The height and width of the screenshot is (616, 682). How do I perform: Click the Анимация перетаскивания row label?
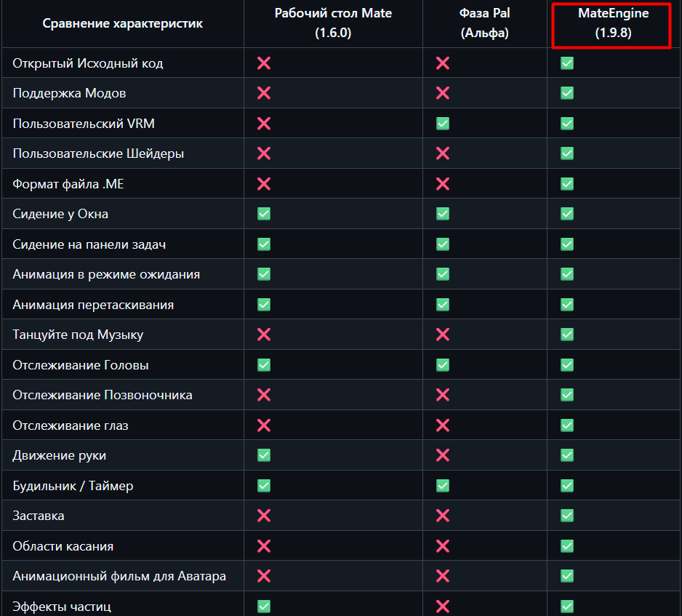(93, 305)
